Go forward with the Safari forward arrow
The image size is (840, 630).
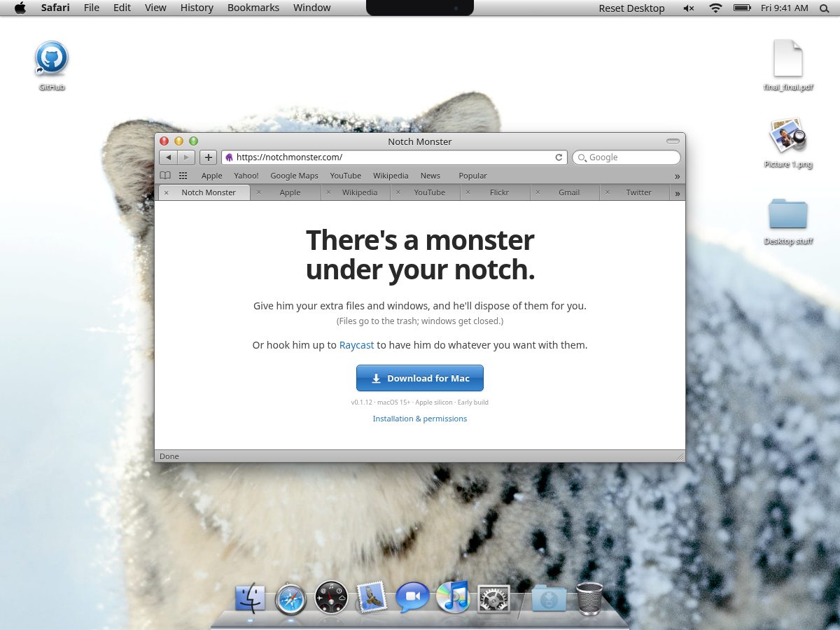pyautogui.click(x=185, y=157)
